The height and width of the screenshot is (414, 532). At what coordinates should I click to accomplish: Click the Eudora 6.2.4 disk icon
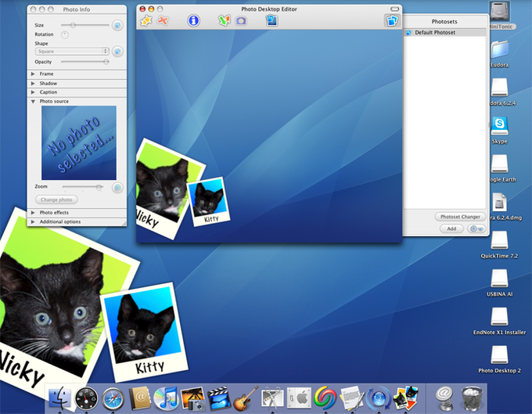coord(499,88)
